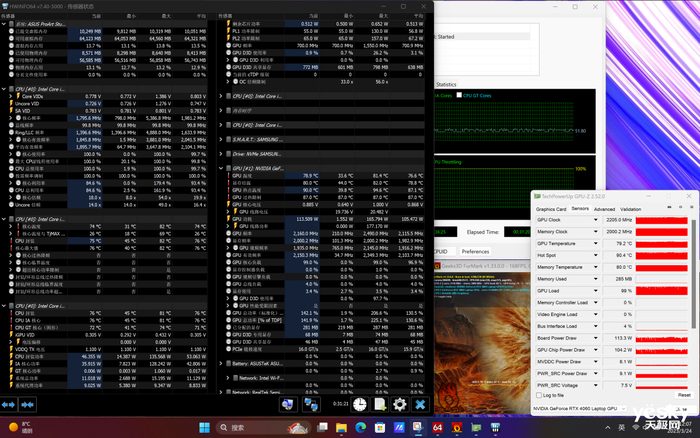
Task: Click the GPU Clock red graph
Action: coord(662,220)
